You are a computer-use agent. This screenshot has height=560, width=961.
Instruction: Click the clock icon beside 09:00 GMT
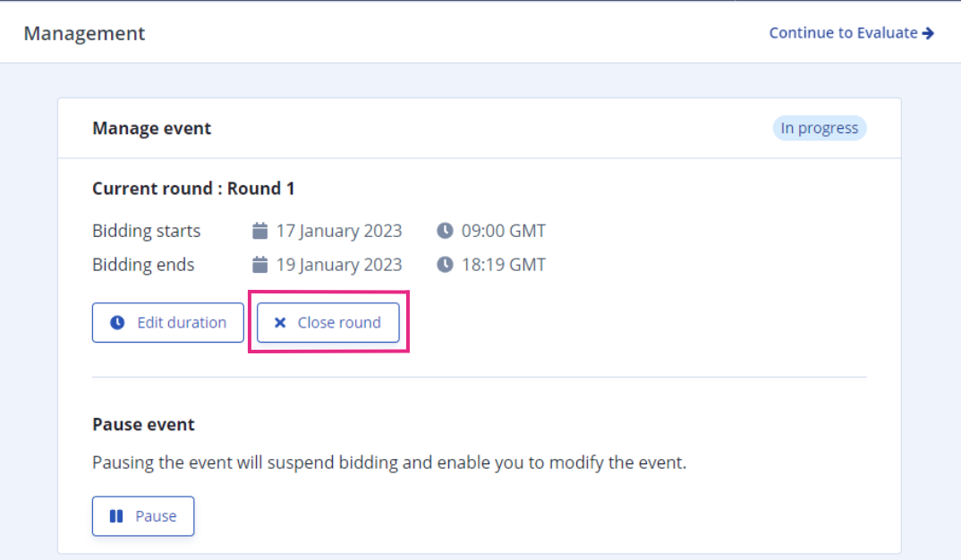point(445,231)
